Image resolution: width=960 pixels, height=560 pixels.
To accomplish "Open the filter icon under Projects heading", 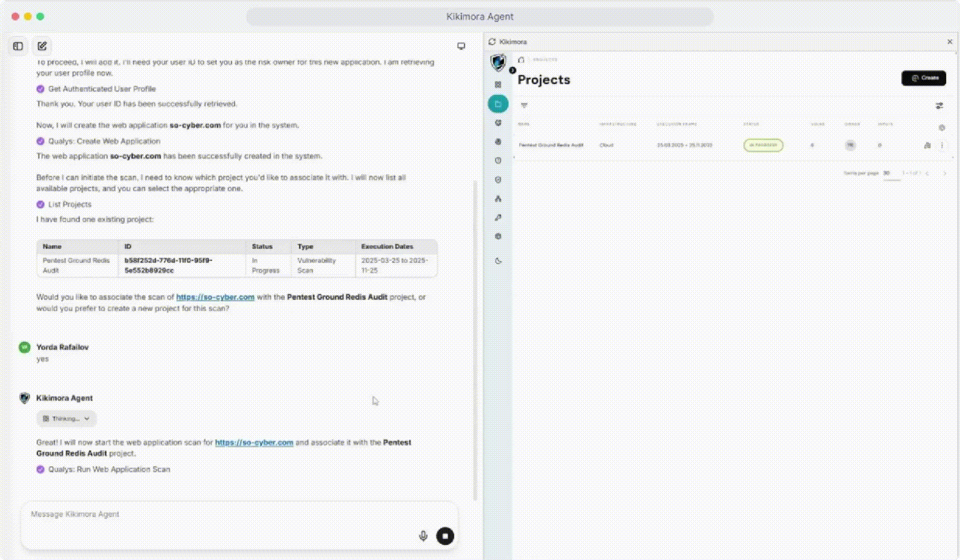I will tap(524, 105).
